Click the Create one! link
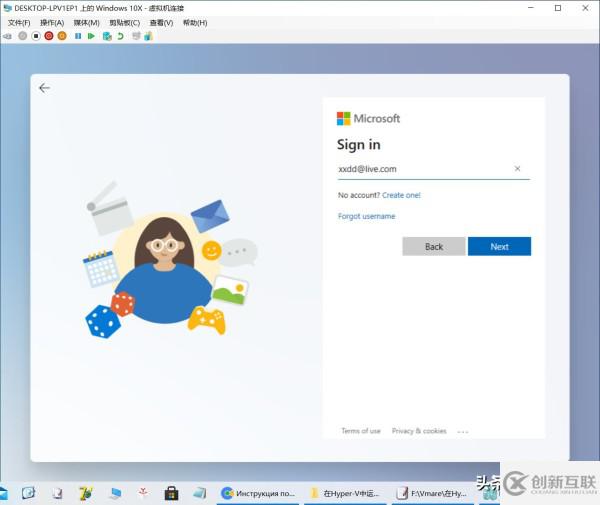Image resolution: width=600 pixels, height=505 pixels. click(401, 195)
